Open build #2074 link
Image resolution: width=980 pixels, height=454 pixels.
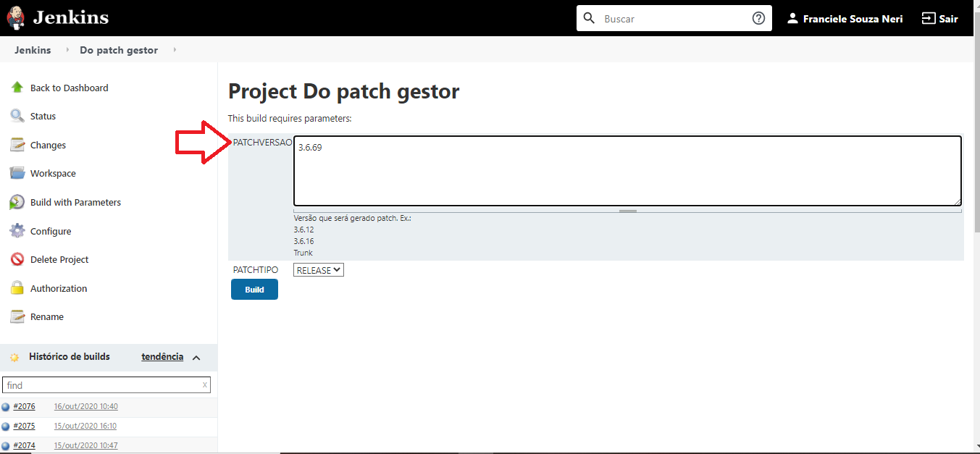click(24, 445)
